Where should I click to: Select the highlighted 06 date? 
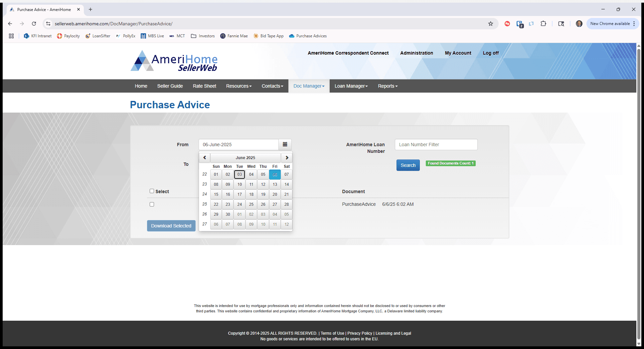pyautogui.click(x=275, y=174)
